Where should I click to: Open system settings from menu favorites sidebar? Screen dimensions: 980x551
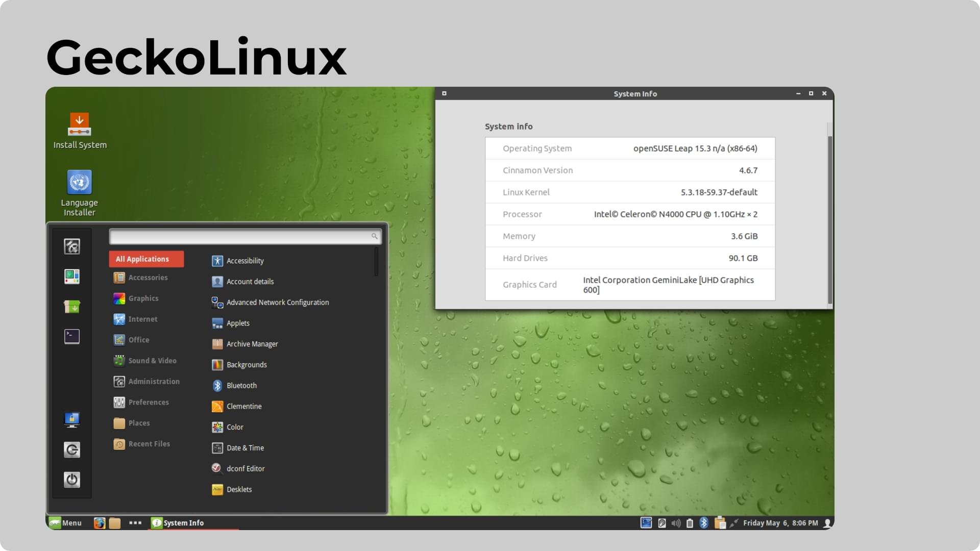coord(72,246)
